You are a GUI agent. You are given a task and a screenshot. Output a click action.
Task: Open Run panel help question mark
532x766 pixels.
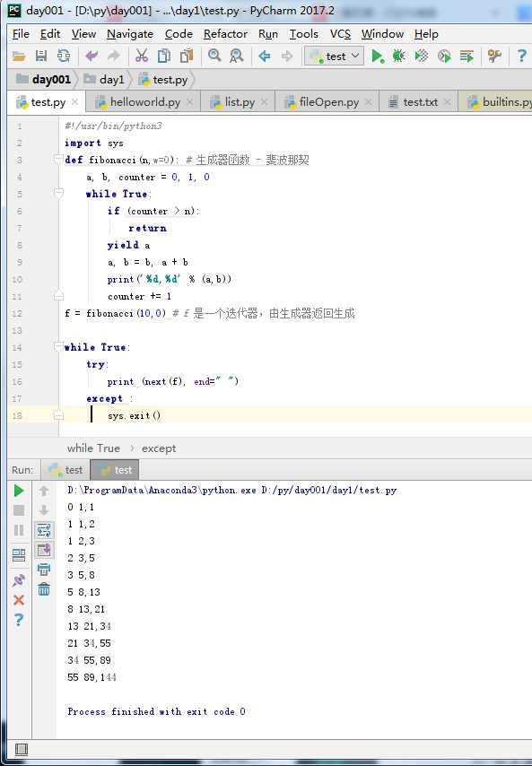pyautogui.click(x=19, y=620)
